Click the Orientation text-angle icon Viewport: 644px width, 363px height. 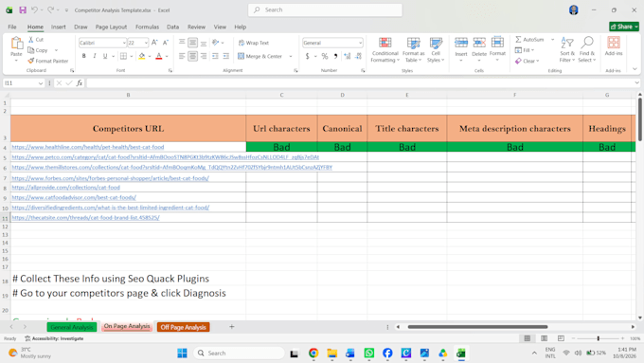point(216,43)
